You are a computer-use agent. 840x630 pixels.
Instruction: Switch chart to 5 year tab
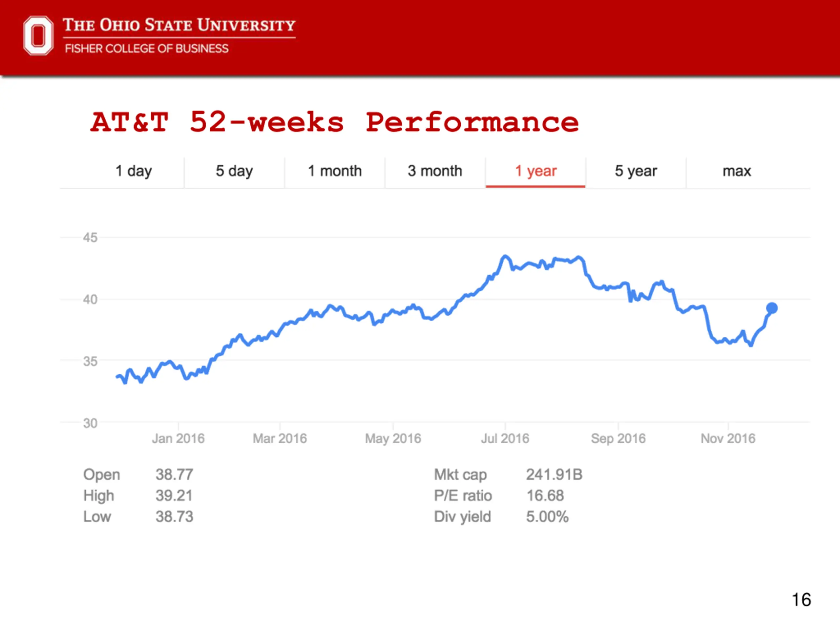click(x=636, y=171)
